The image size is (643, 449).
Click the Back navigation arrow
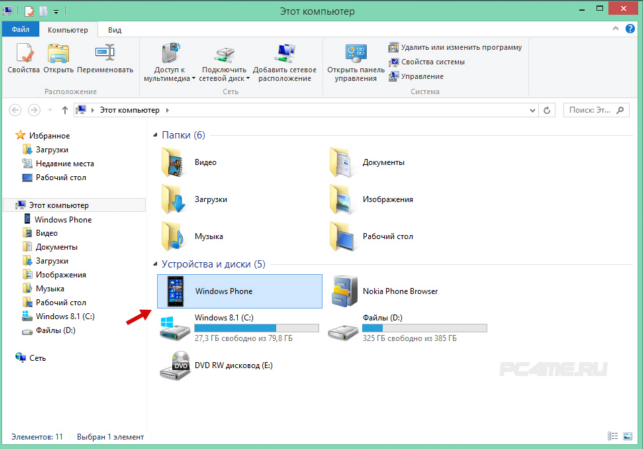coord(15,110)
